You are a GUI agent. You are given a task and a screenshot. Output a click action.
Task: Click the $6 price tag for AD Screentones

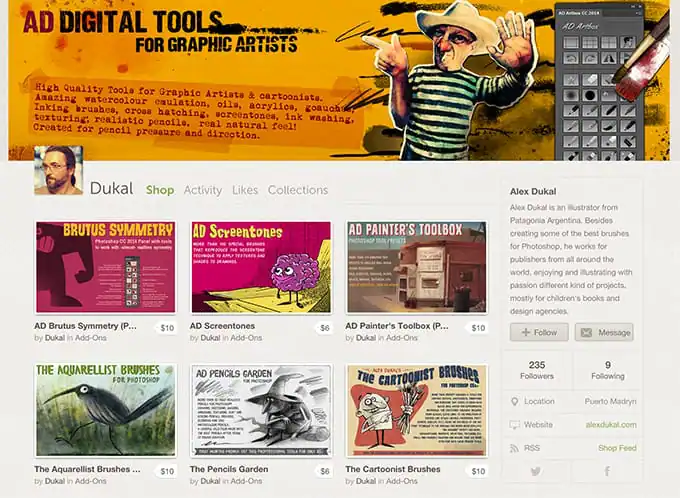pyautogui.click(x=324, y=328)
